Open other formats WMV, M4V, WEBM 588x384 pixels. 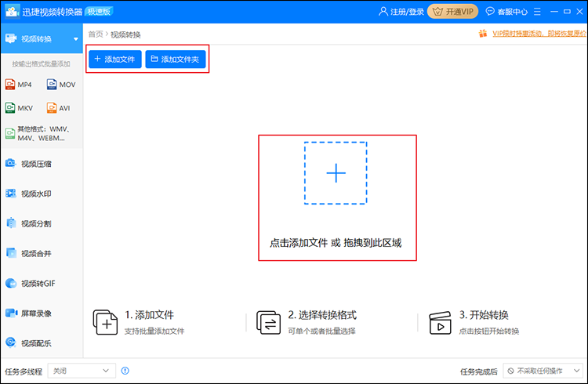(x=38, y=133)
